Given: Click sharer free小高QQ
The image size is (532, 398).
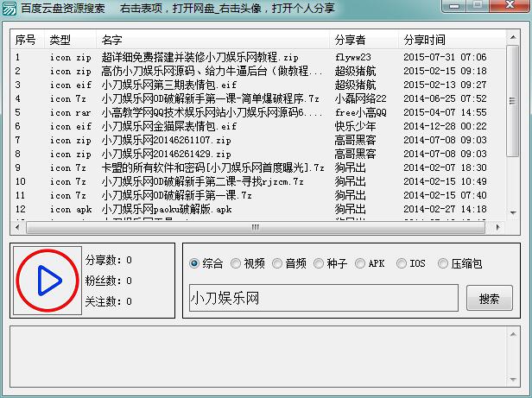Looking at the screenshot, I should 361,112.
